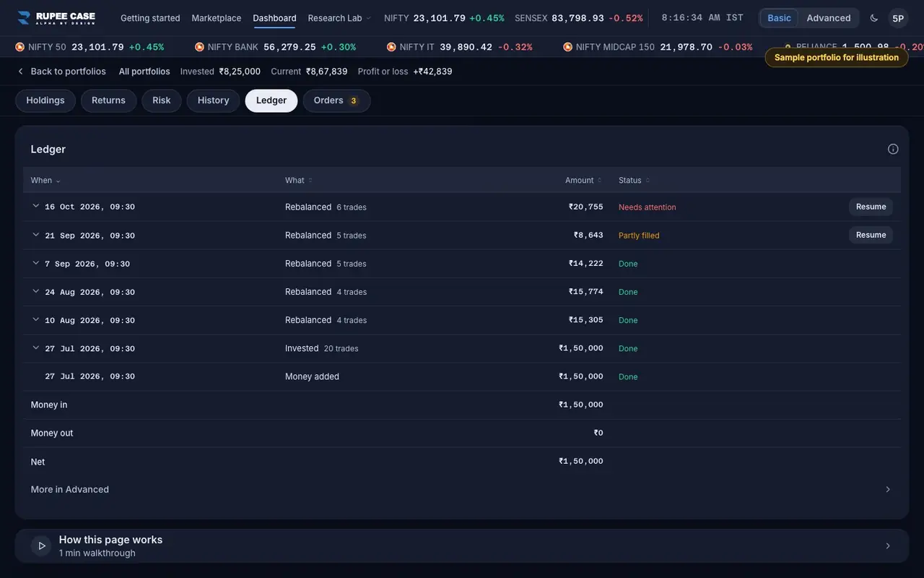Open the Orders tab
Image resolution: width=924 pixels, height=578 pixels.
tap(336, 101)
